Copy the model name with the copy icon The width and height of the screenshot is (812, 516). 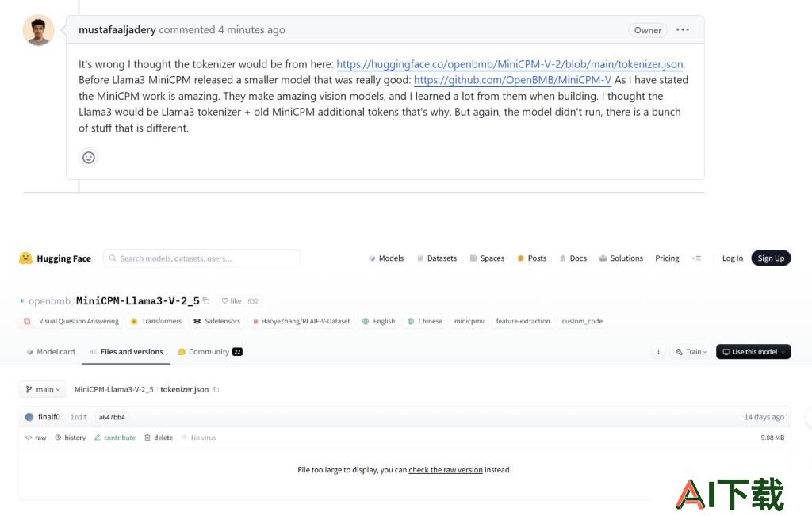tap(206, 300)
